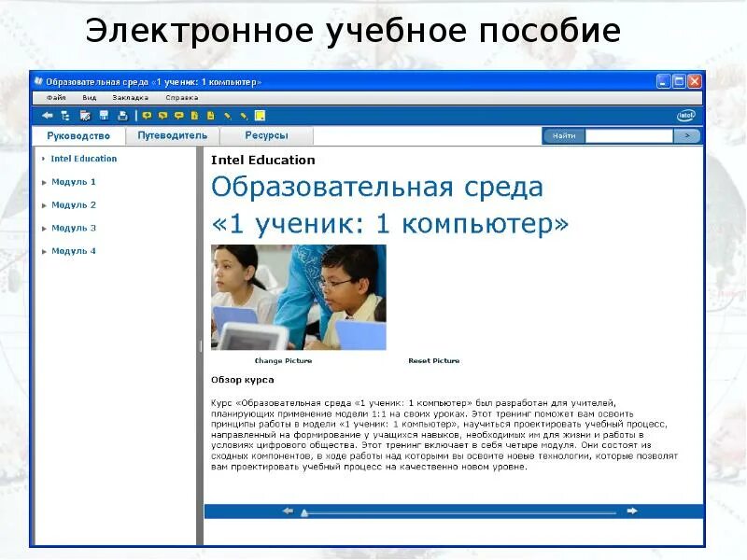Close the application window
Screen dimensions: 747x560
(695, 81)
